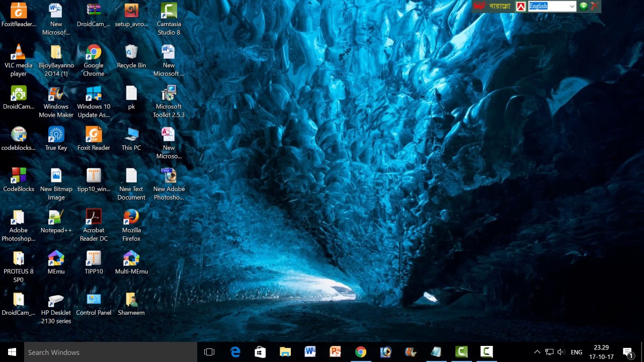Open Microsoft Toolkit 2.5.3 icon

169,102
